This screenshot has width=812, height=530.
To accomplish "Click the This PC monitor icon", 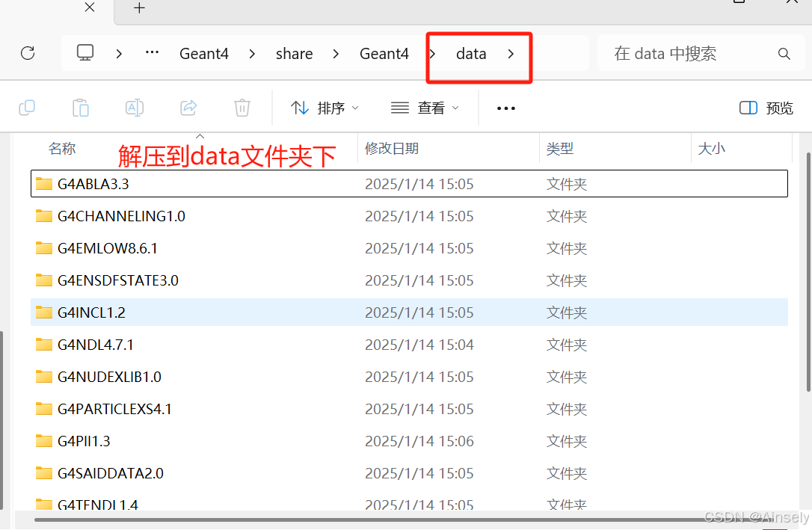I will coord(85,53).
